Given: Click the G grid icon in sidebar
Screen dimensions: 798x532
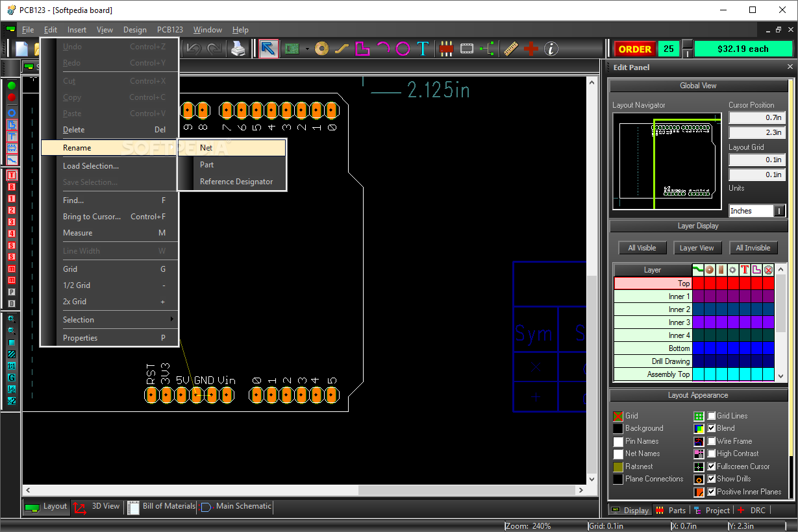Looking at the screenshot, I should pyautogui.click(x=12, y=378).
